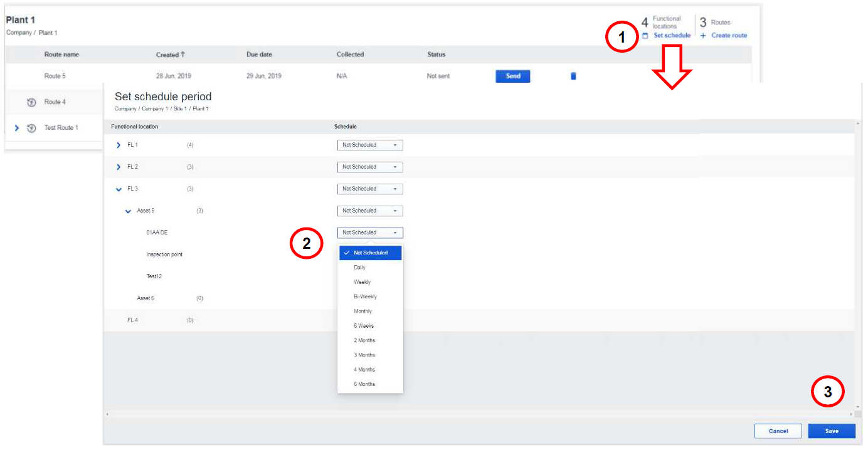Select the Test12 row

click(x=154, y=276)
